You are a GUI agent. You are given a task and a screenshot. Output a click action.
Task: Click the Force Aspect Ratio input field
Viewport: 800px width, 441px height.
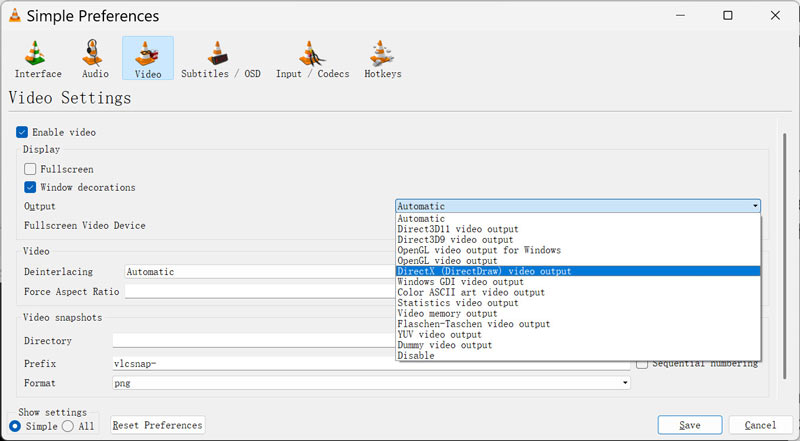(260, 291)
